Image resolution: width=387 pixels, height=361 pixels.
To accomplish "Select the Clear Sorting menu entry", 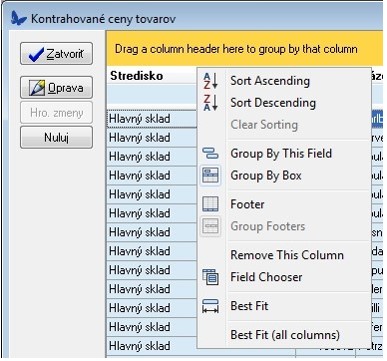I will tap(283, 125).
